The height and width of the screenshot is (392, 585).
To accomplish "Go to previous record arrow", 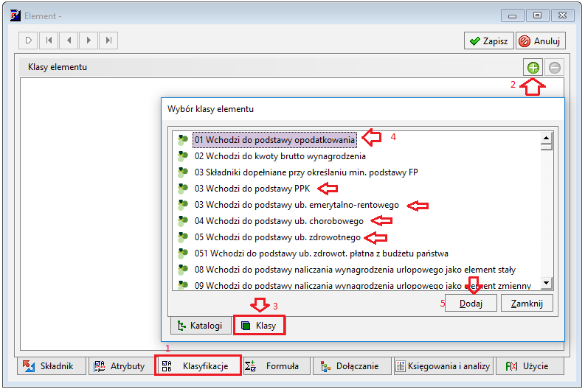I will pyautogui.click(x=69, y=41).
